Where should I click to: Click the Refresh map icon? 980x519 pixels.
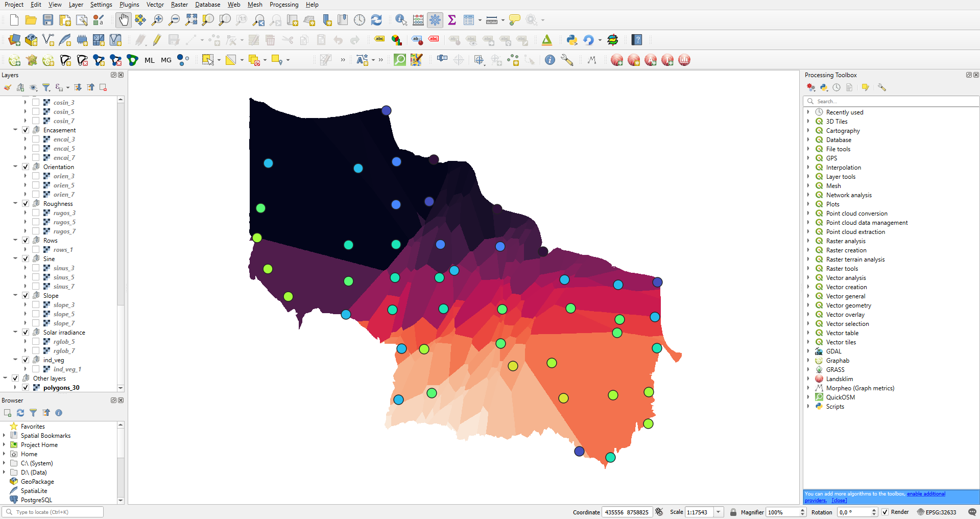(376, 20)
